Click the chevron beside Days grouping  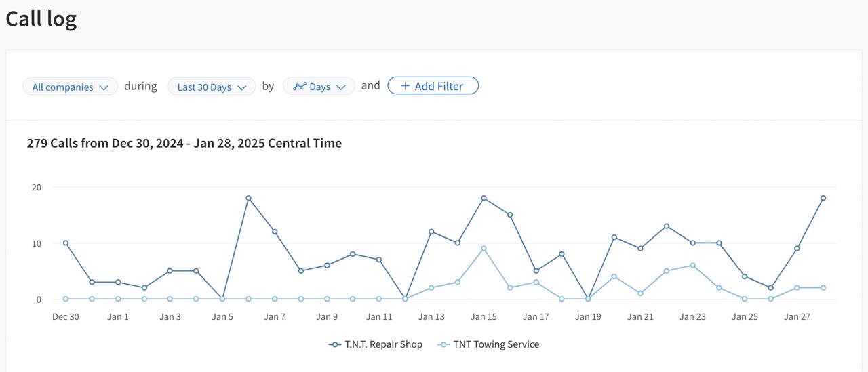click(x=341, y=87)
